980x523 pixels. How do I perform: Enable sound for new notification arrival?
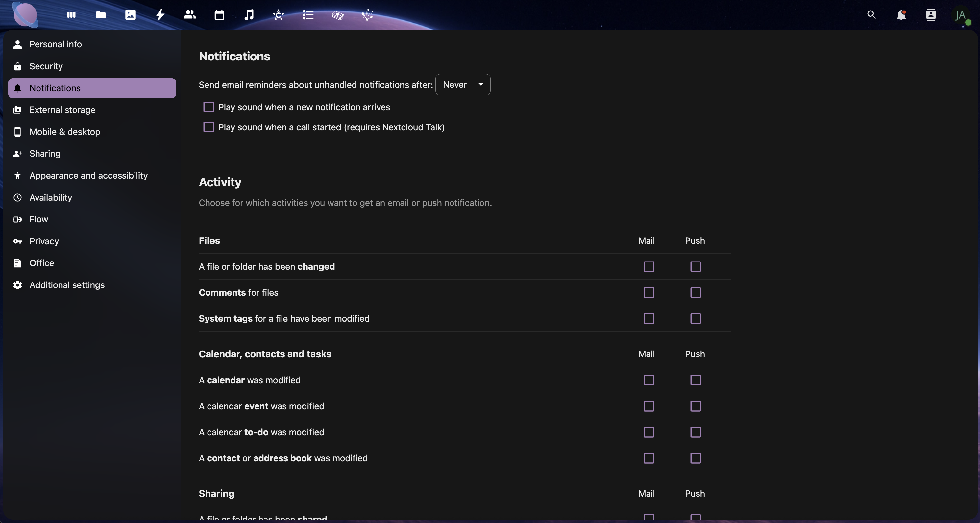pyautogui.click(x=208, y=107)
